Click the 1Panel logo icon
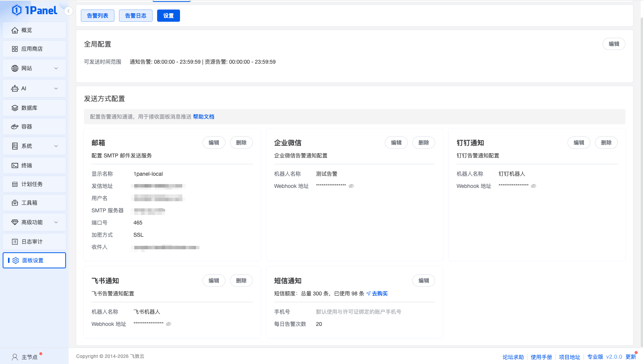 click(17, 10)
